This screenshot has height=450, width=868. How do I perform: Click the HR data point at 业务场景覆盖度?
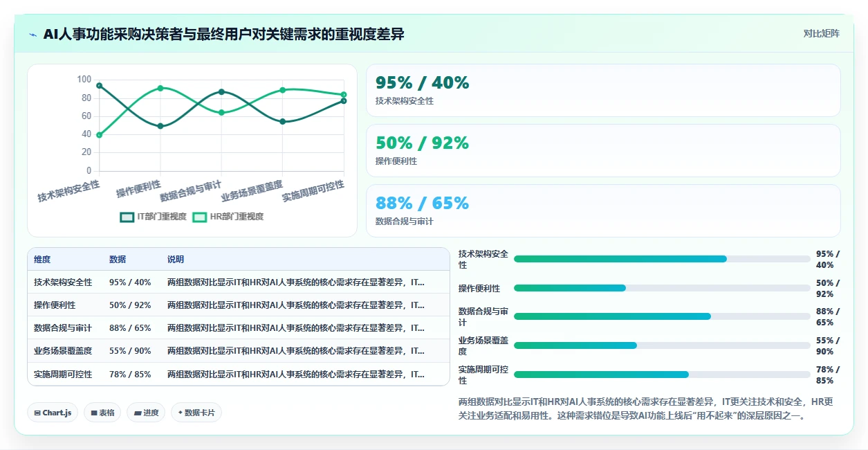pos(282,90)
